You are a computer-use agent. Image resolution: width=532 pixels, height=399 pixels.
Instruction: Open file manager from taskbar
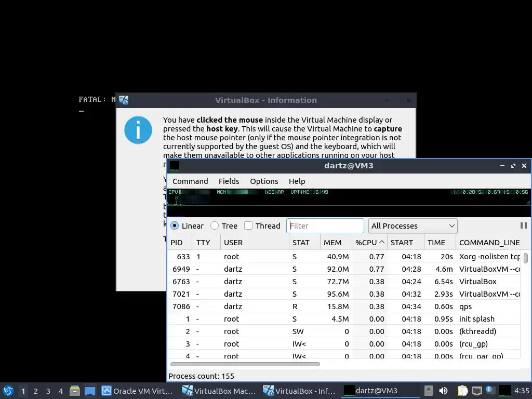(75, 391)
